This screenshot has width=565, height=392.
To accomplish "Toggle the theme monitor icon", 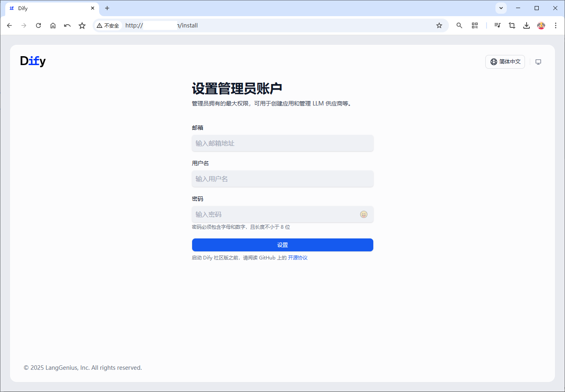I will pos(538,62).
